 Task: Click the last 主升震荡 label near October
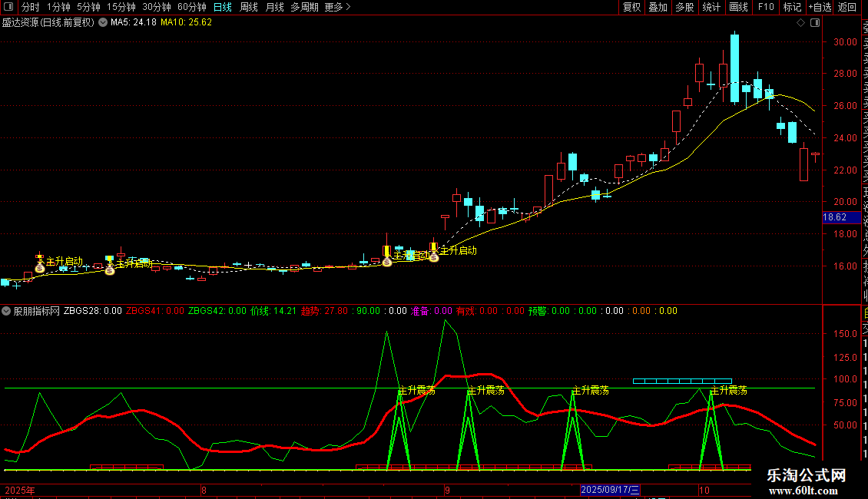click(728, 391)
